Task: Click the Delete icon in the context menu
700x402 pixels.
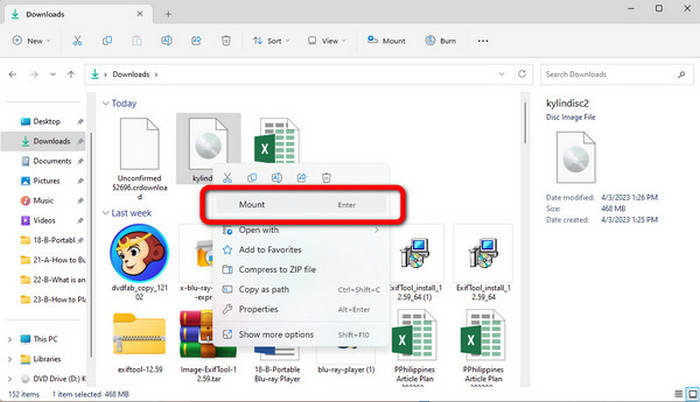Action: tap(326, 178)
